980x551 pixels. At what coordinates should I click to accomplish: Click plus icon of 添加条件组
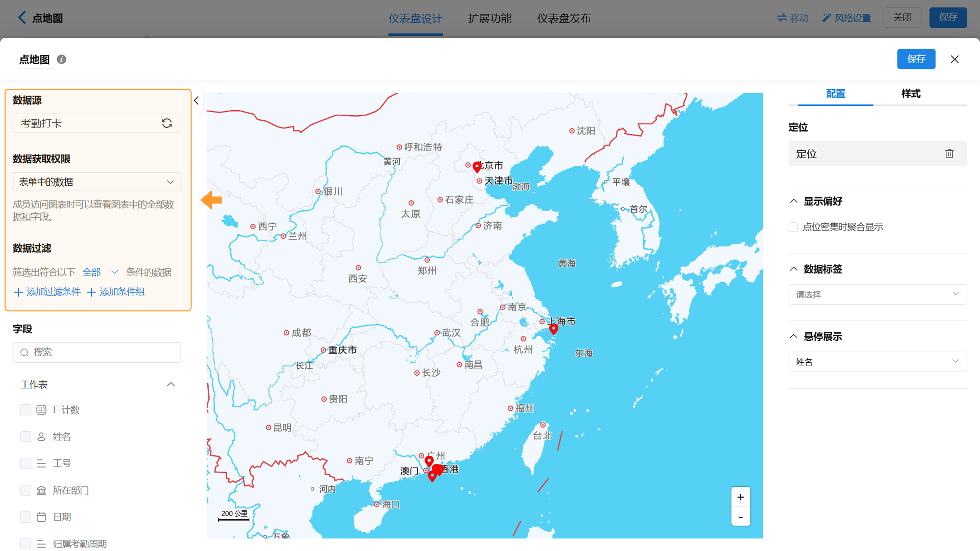tap(91, 292)
